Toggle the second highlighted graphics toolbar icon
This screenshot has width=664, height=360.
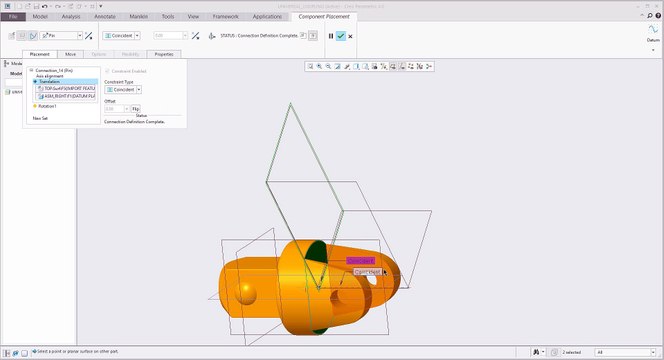[x=402, y=66]
